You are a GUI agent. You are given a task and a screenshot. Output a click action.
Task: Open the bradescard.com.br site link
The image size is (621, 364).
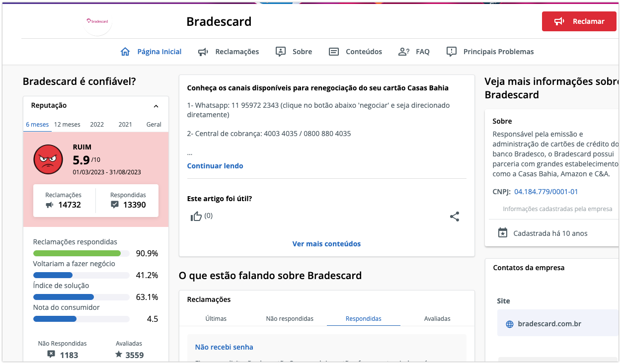(x=549, y=324)
